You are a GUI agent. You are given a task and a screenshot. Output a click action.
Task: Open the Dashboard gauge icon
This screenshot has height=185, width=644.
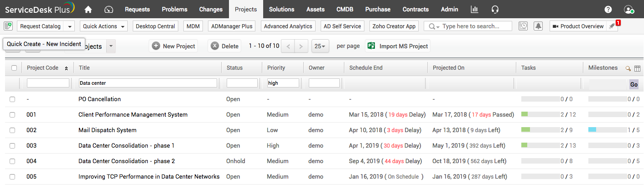tap(109, 9)
